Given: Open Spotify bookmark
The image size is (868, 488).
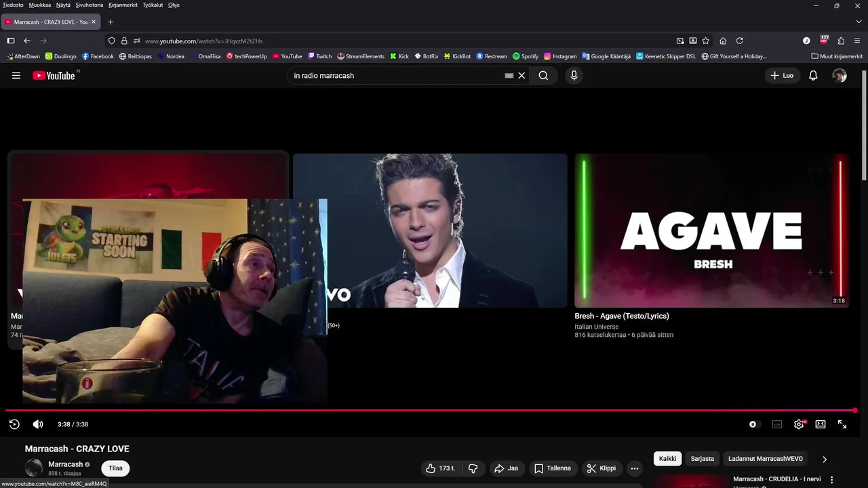Looking at the screenshot, I should [x=526, y=56].
